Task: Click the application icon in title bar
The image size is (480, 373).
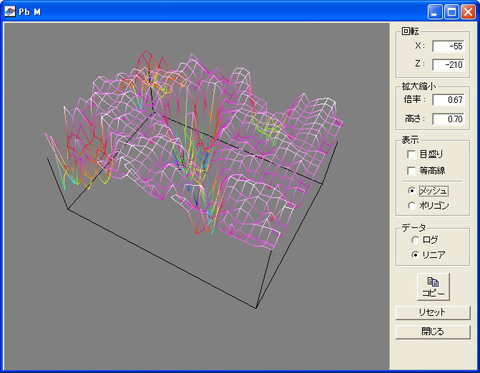Action: pyautogui.click(x=10, y=12)
